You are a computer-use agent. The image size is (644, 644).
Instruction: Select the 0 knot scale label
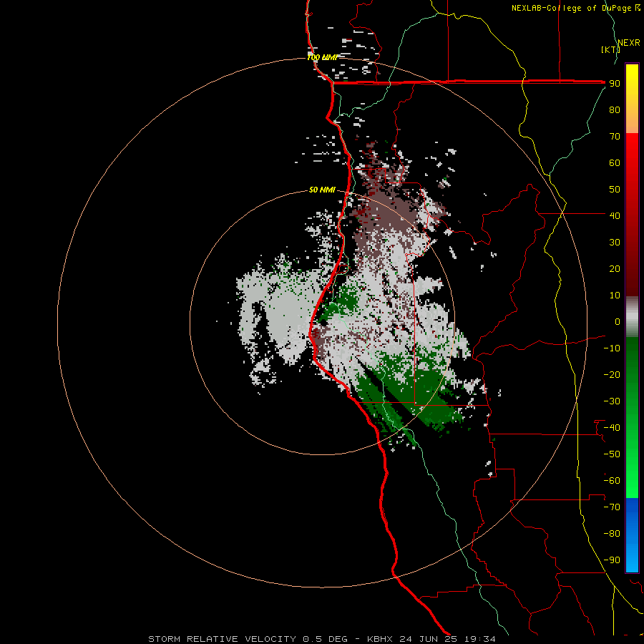pos(618,321)
